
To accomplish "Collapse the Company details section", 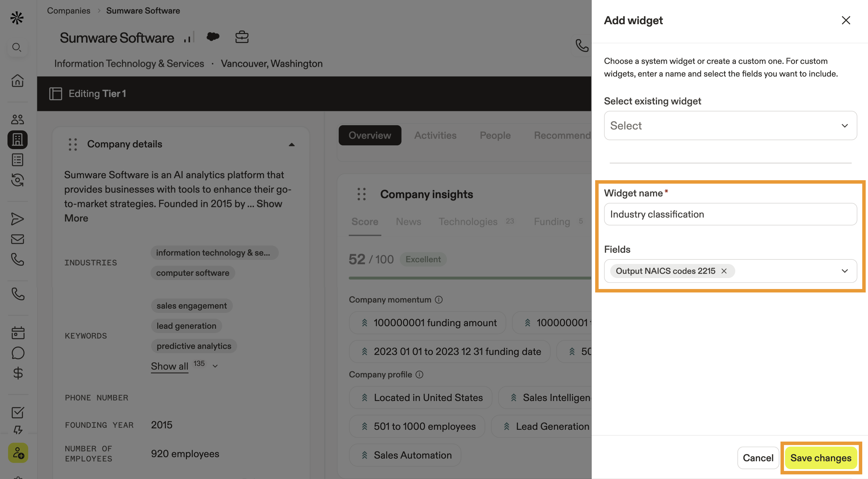I will (292, 144).
